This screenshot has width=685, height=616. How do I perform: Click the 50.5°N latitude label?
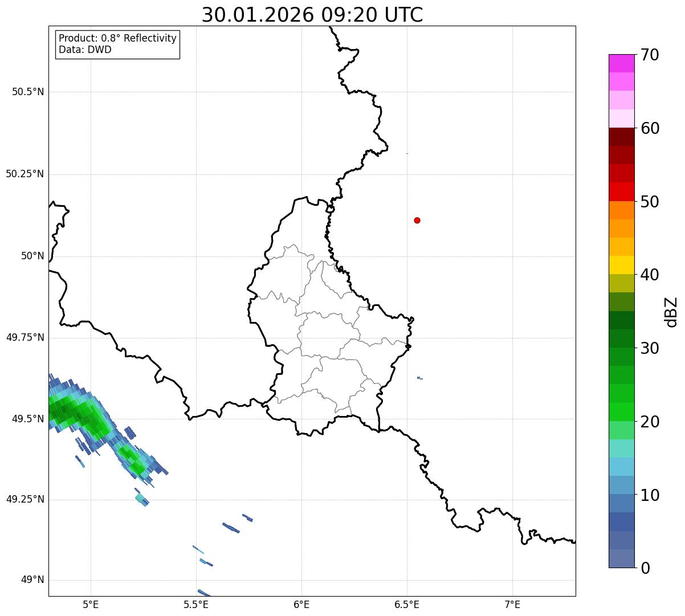[x=28, y=92]
